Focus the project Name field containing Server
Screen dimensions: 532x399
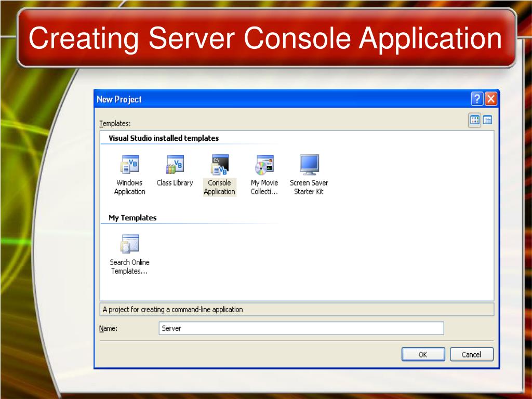(301, 328)
